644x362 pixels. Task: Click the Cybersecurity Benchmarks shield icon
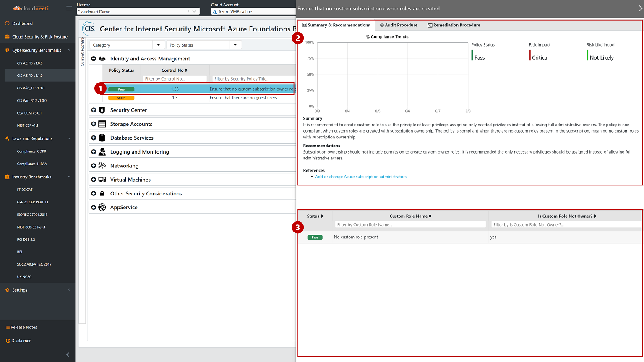pyautogui.click(x=7, y=50)
